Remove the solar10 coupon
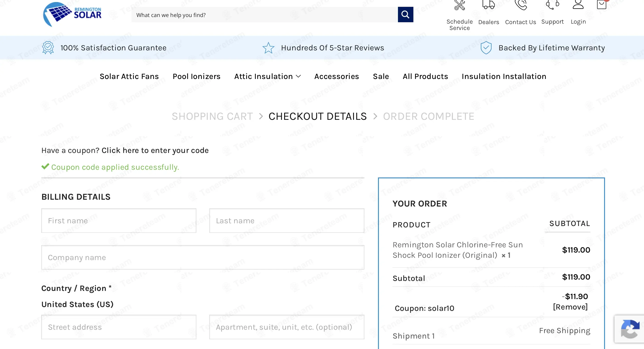The image size is (644, 349). pyautogui.click(x=570, y=307)
